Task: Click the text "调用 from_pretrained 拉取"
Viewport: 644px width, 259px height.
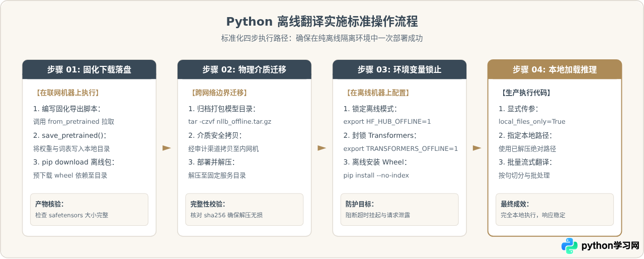Action: [x=73, y=121]
